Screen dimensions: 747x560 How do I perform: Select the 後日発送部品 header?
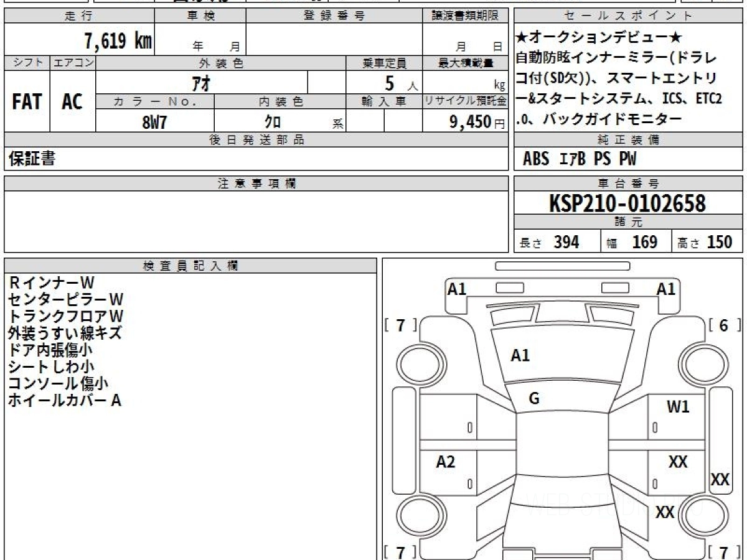click(x=256, y=140)
